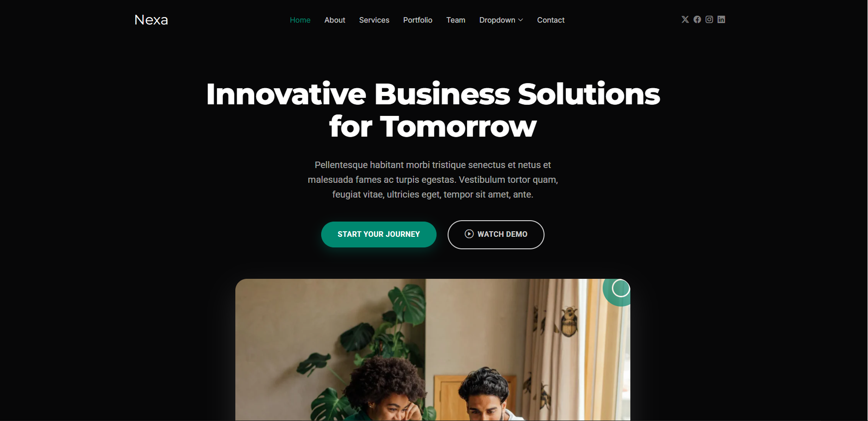Image resolution: width=868 pixels, height=421 pixels.
Task: Open the About page link
Action: click(x=335, y=20)
